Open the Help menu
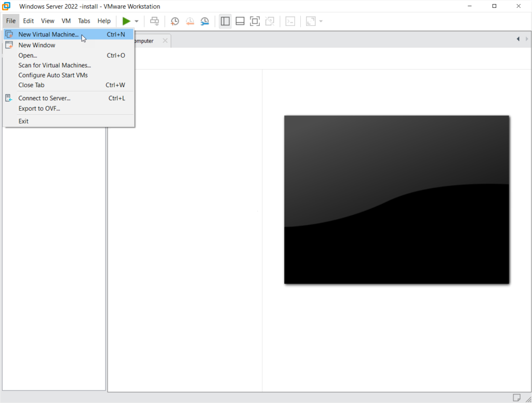Viewport: 532px width, 403px height. (x=104, y=21)
